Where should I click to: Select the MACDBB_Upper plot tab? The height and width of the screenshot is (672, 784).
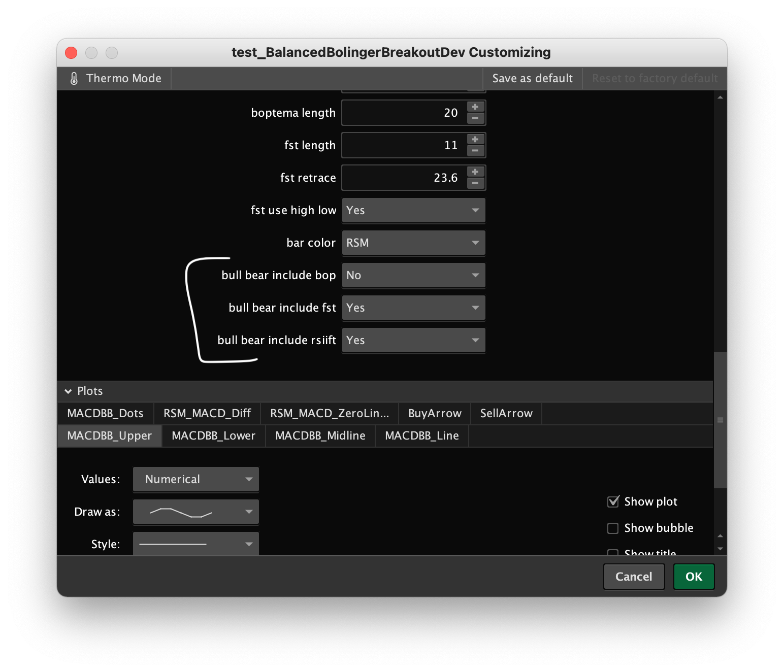click(x=110, y=436)
